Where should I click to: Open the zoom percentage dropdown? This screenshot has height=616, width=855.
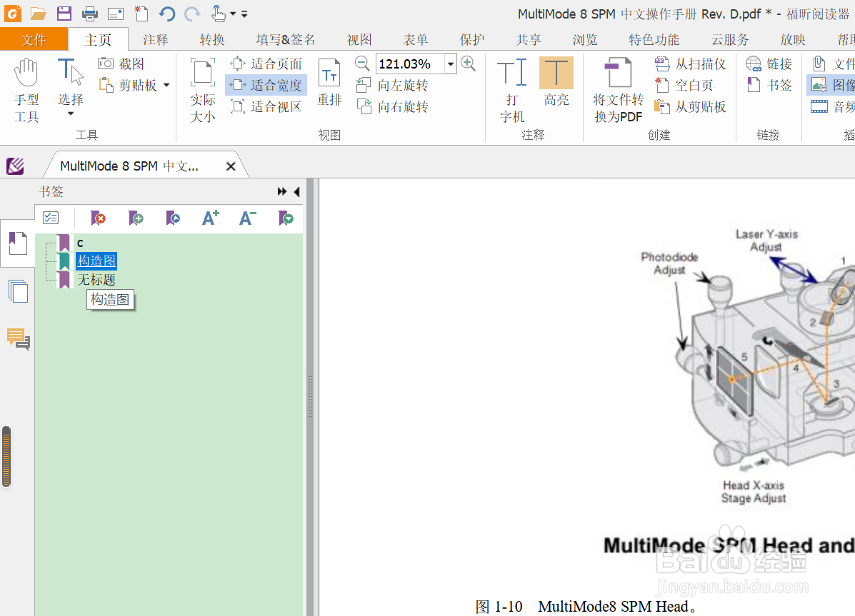(451, 64)
